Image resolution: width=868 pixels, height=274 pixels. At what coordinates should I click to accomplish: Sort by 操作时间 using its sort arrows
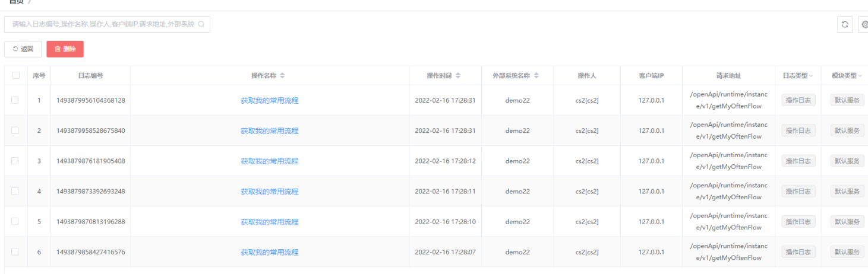point(458,76)
